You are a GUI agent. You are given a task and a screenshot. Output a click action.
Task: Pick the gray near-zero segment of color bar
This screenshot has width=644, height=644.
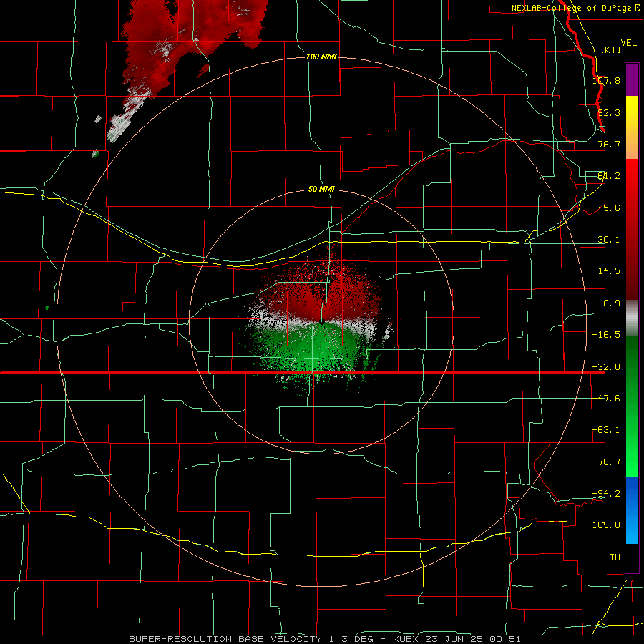[x=632, y=318]
